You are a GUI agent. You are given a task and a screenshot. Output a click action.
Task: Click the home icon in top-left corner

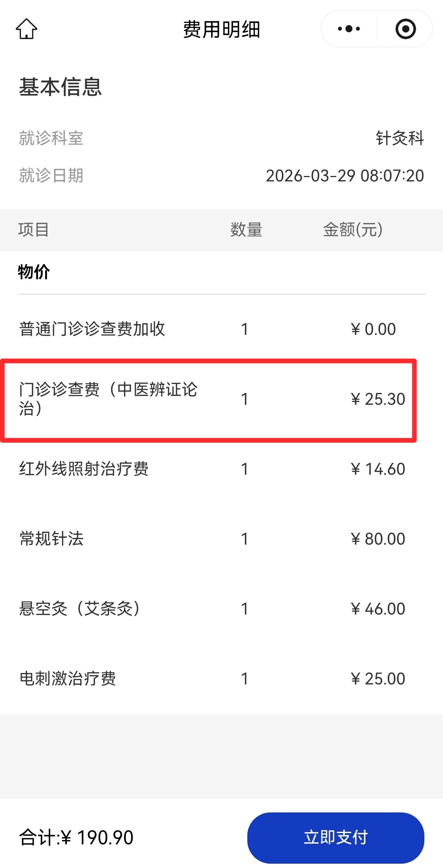pyautogui.click(x=27, y=29)
